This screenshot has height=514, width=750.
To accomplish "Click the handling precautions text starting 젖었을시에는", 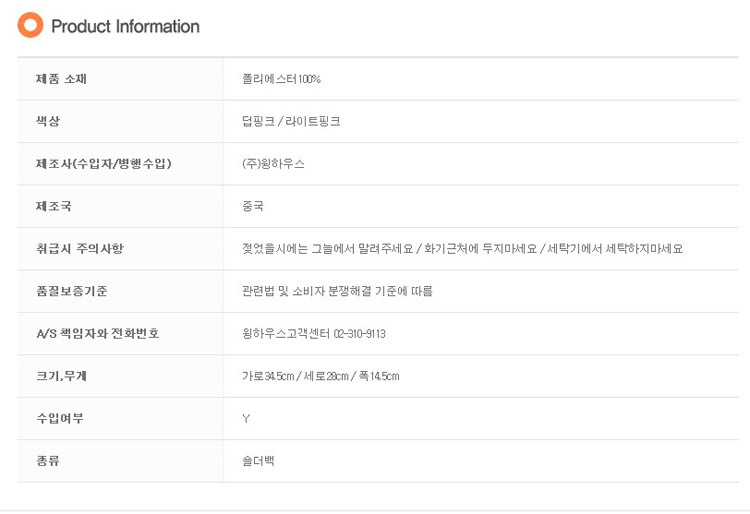I will pyautogui.click(x=463, y=249).
